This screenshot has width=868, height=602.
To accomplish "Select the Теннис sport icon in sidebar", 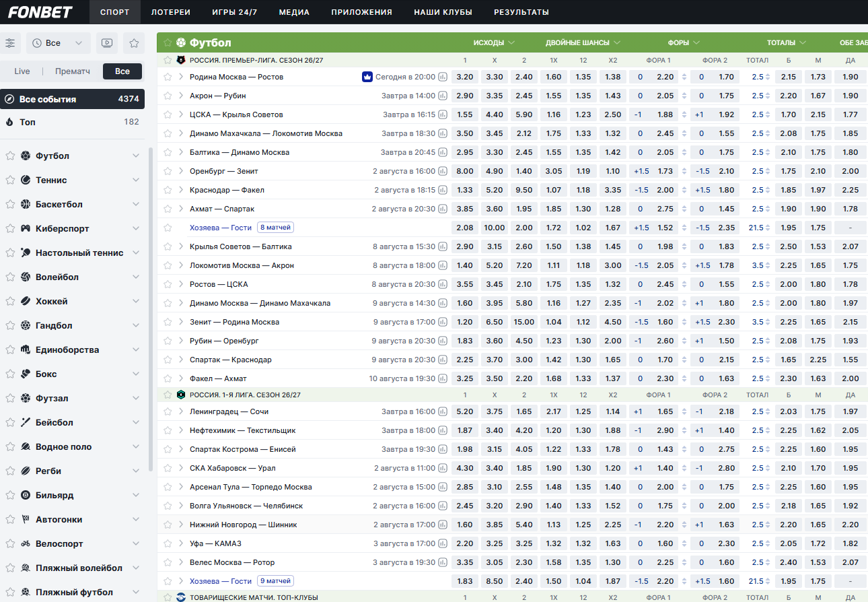I will tap(26, 180).
